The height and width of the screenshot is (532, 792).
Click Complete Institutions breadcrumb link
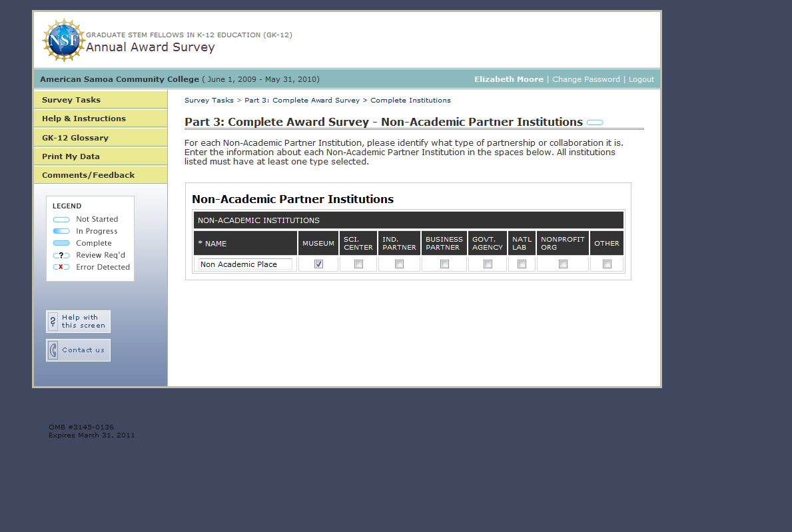410,101
